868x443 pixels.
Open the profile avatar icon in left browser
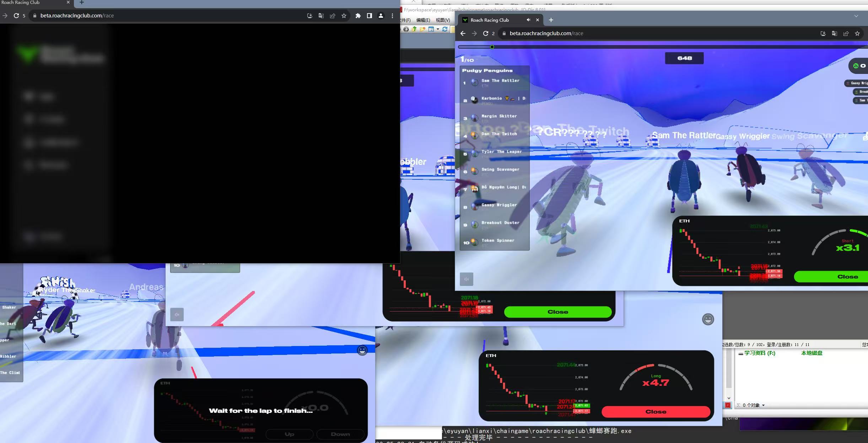(x=381, y=16)
